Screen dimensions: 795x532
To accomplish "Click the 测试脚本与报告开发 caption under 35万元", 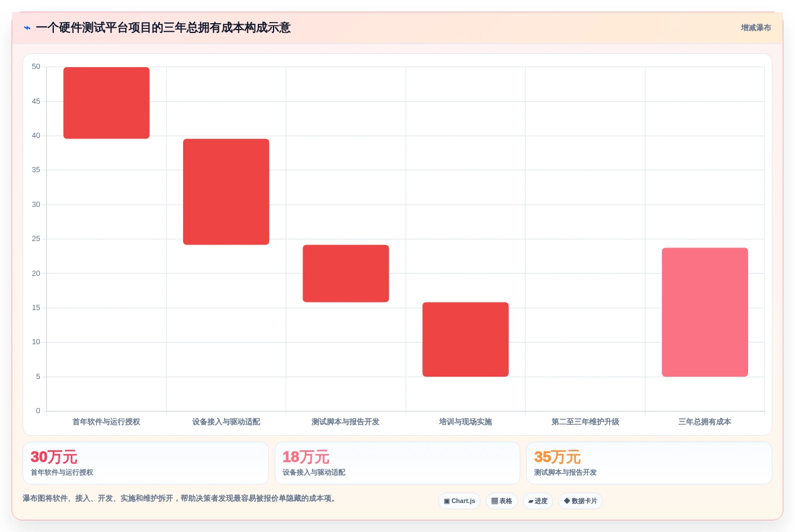I will click(x=566, y=472).
